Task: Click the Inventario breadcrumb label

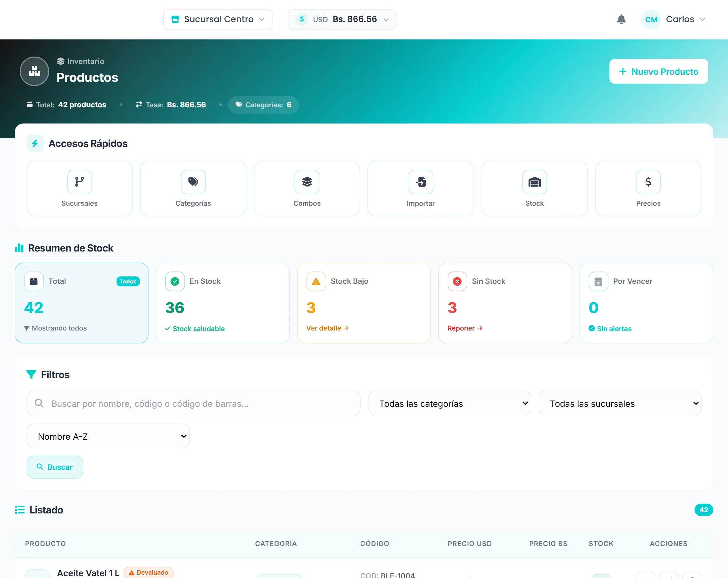Action: (86, 61)
